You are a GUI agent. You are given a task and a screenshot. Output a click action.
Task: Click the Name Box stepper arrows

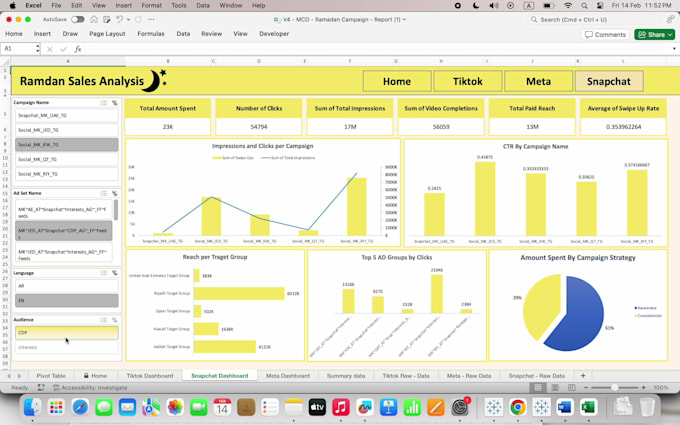coord(38,49)
